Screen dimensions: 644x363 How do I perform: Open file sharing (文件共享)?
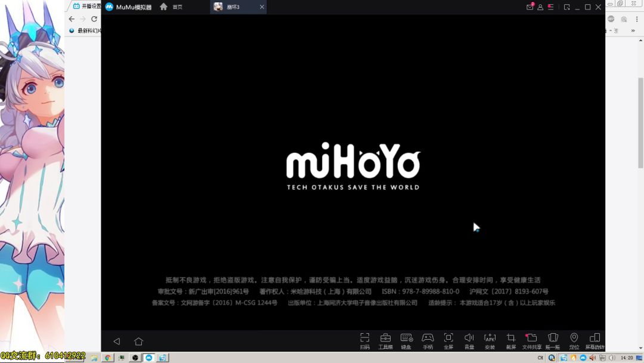[531, 341]
